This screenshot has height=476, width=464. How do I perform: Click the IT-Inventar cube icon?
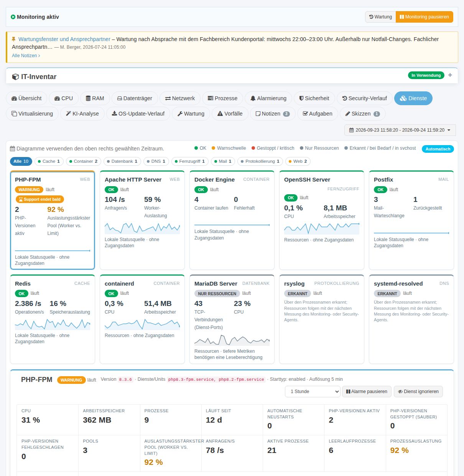tap(15, 77)
